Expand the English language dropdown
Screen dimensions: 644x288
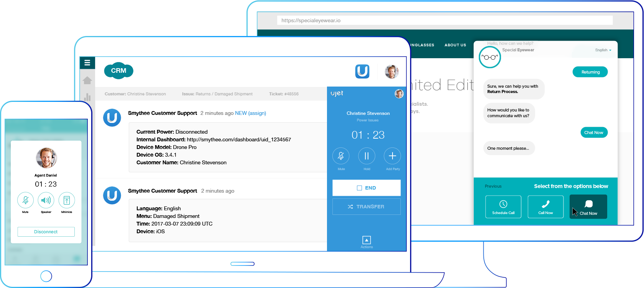coord(603,50)
